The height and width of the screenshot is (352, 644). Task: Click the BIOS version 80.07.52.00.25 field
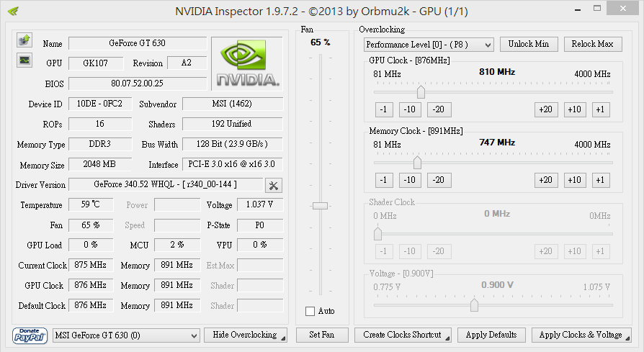tap(138, 84)
